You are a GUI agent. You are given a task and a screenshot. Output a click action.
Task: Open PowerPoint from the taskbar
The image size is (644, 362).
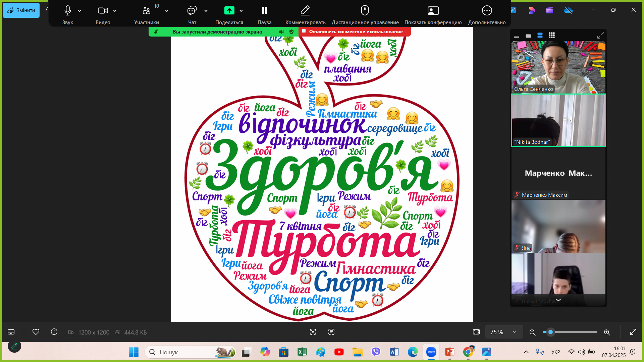point(449,352)
